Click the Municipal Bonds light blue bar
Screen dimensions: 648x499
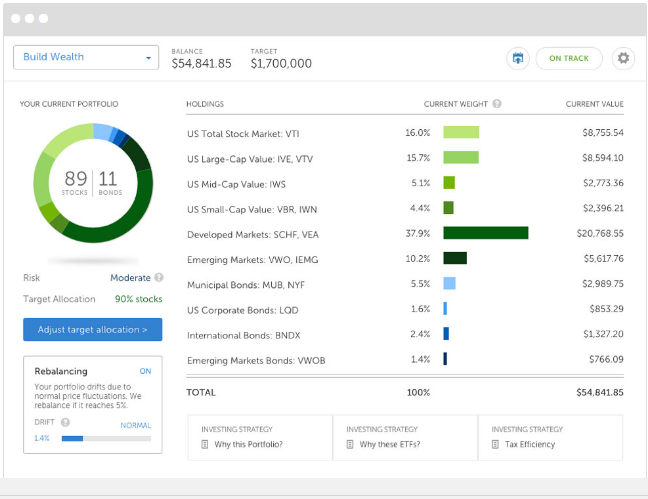click(x=450, y=283)
